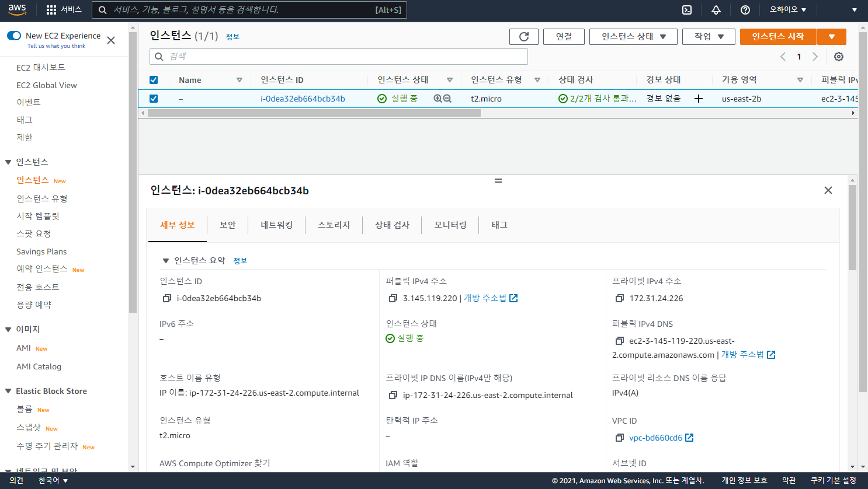This screenshot has width=868, height=489.
Task: Open the AWS home logo
Action: pyautogui.click(x=17, y=10)
